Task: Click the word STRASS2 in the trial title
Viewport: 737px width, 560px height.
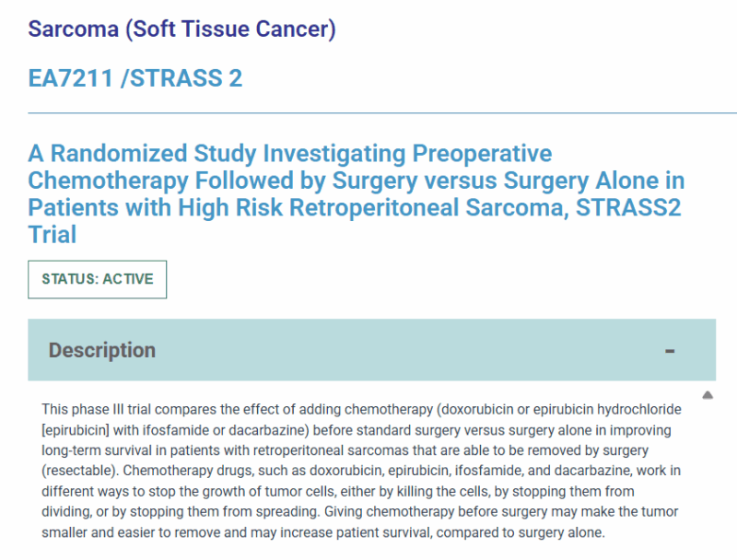Action: [x=628, y=207]
